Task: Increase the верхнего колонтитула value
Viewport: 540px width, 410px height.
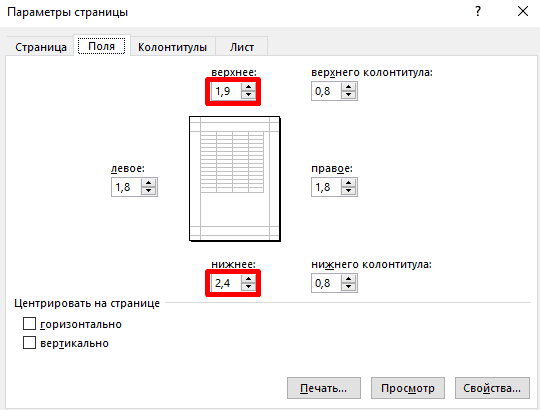Action: 349,87
